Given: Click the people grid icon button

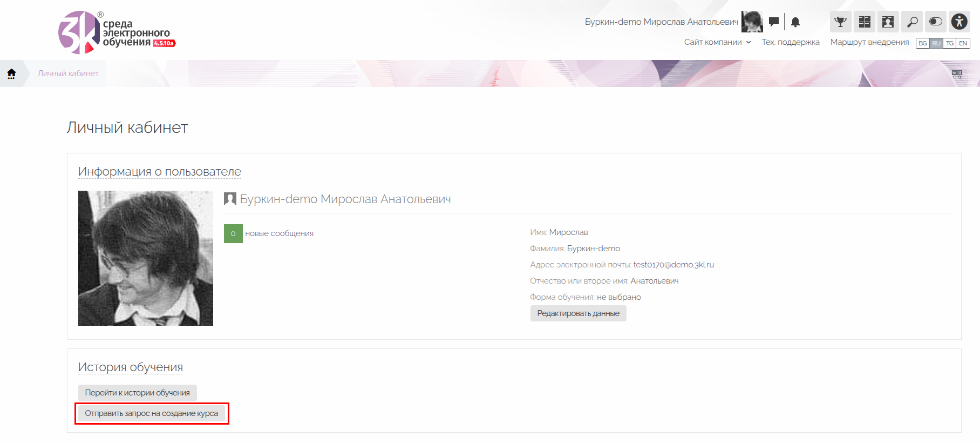Looking at the screenshot, I should pos(888,22).
